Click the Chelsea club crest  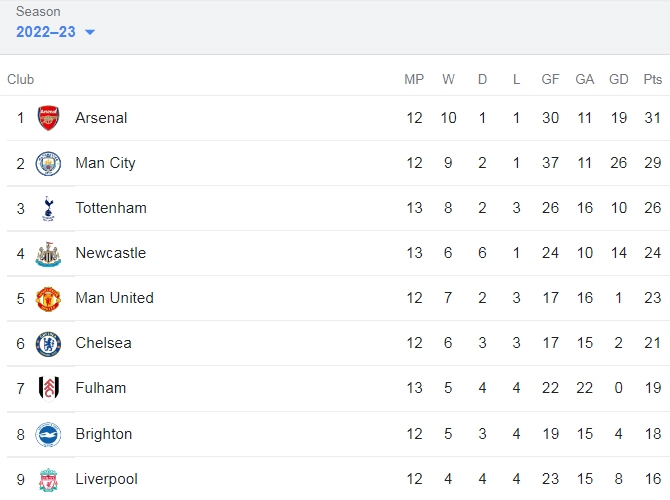(x=48, y=344)
